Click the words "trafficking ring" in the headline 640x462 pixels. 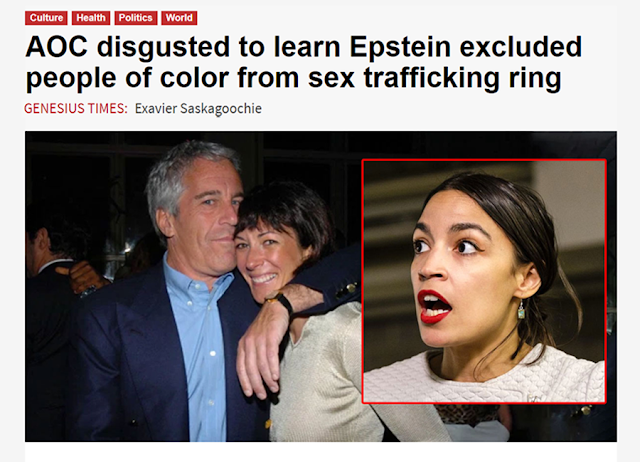click(462, 78)
